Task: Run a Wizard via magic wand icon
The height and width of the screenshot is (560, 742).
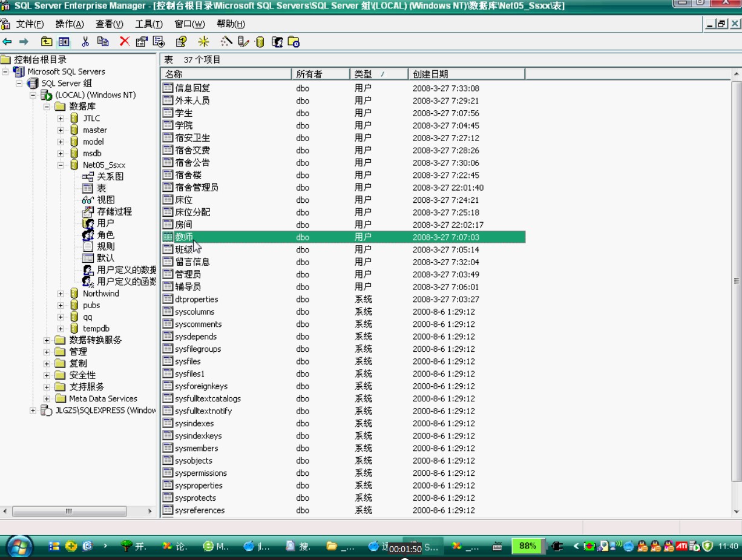Action: (x=226, y=42)
